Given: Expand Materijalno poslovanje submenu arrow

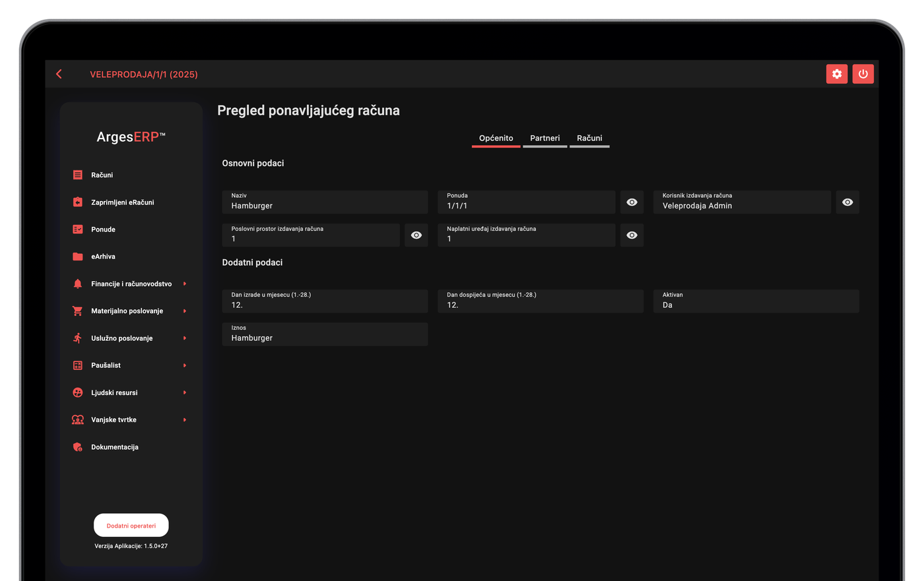Looking at the screenshot, I should click(x=185, y=311).
